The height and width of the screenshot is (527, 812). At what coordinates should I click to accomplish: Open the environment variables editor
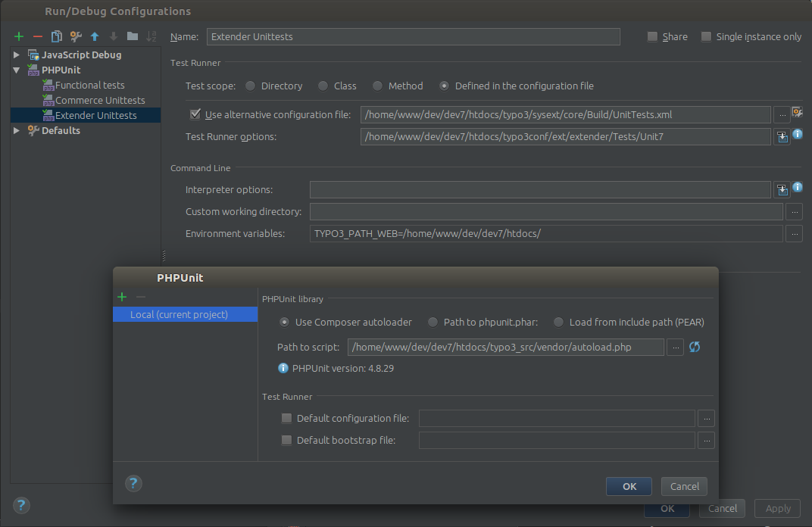[x=795, y=233]
